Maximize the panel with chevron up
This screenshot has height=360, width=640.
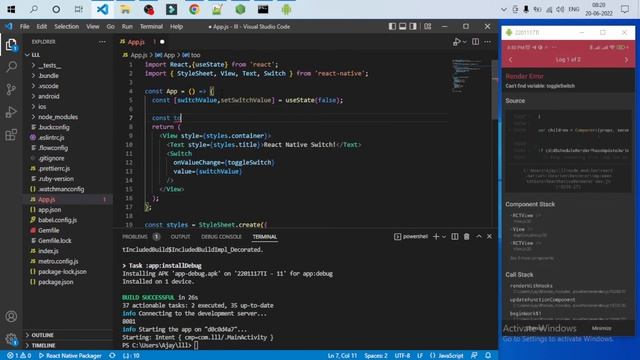pos(479,237)
